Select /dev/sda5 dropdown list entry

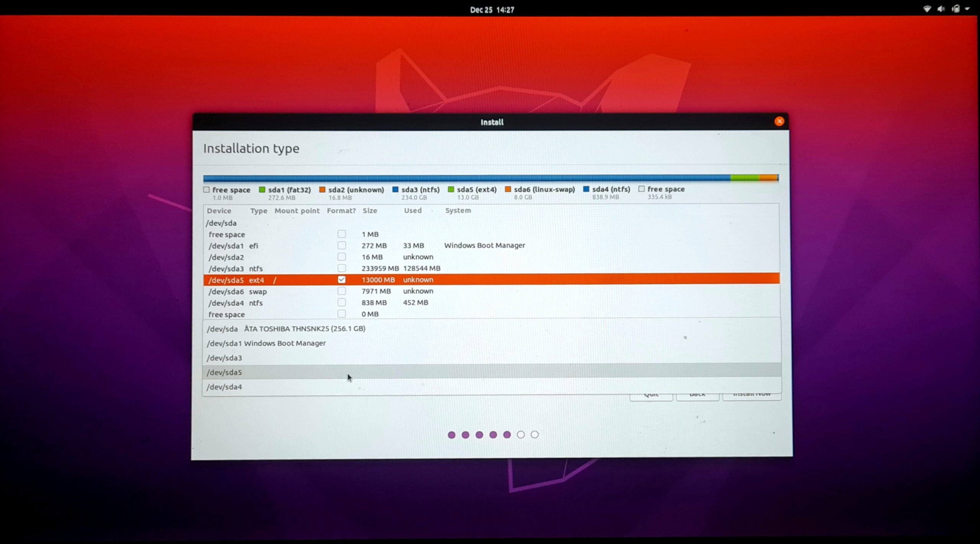tap(224, 372)
